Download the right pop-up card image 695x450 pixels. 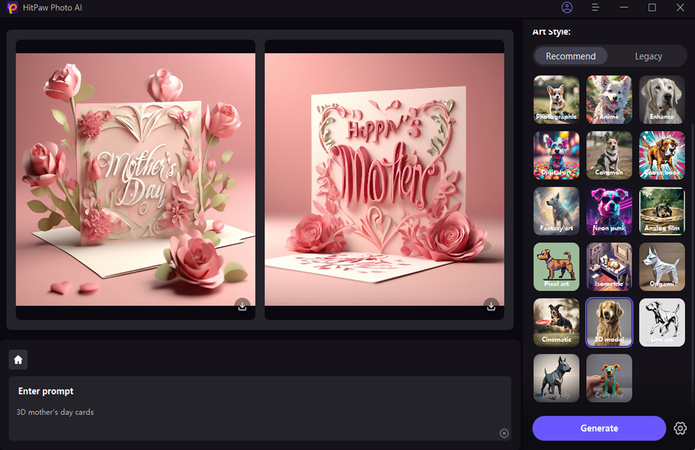coord(490,305)
